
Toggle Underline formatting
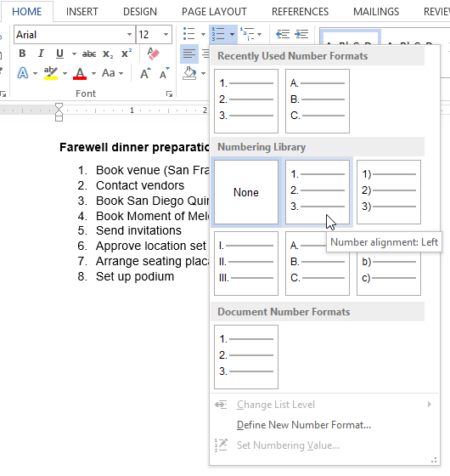[x=59, y=54]
